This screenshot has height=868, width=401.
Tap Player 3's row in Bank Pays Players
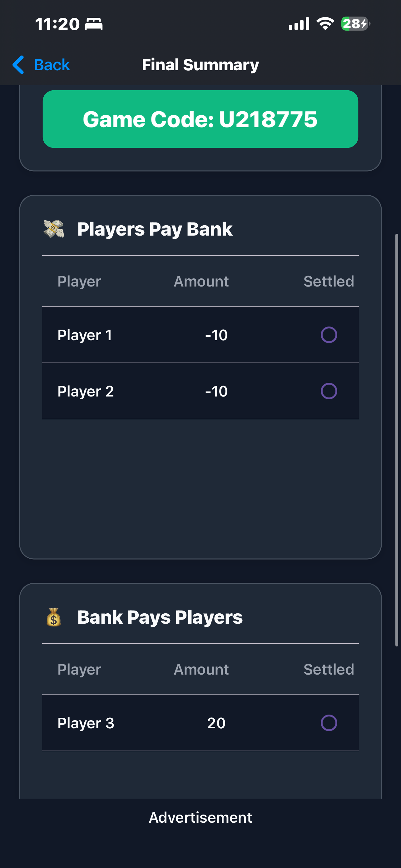[x=135, y=722]
